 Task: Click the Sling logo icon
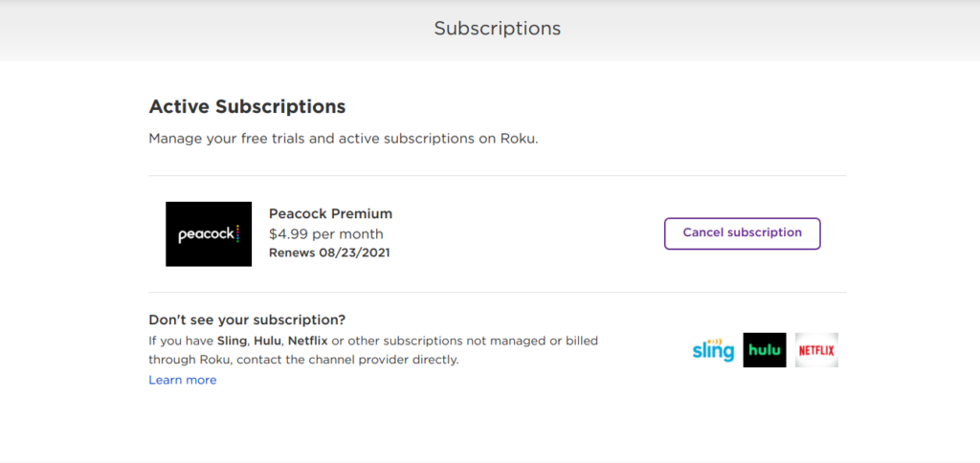pyautogui.click(x=713, y=350)
